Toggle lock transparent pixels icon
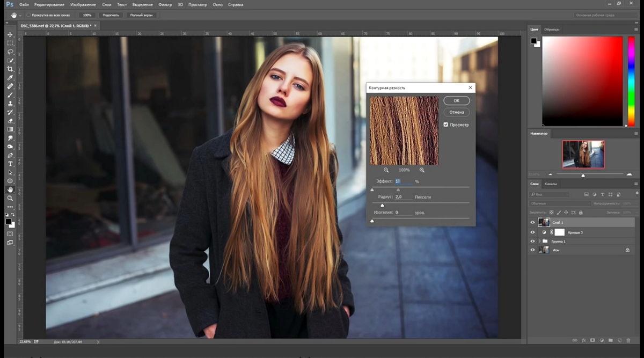This screenshot has width=644, height=358. [551, 213]
